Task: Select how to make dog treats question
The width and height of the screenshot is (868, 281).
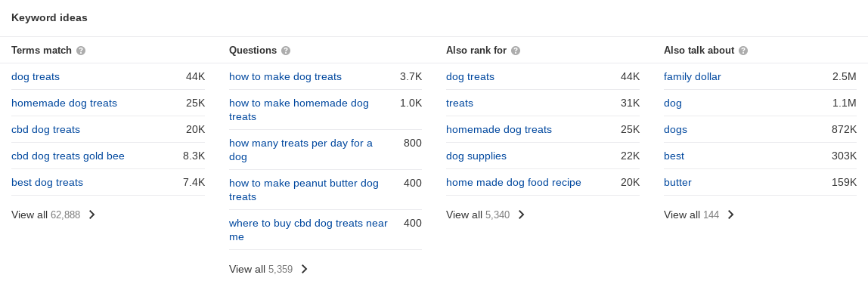Action: point(285,77)
